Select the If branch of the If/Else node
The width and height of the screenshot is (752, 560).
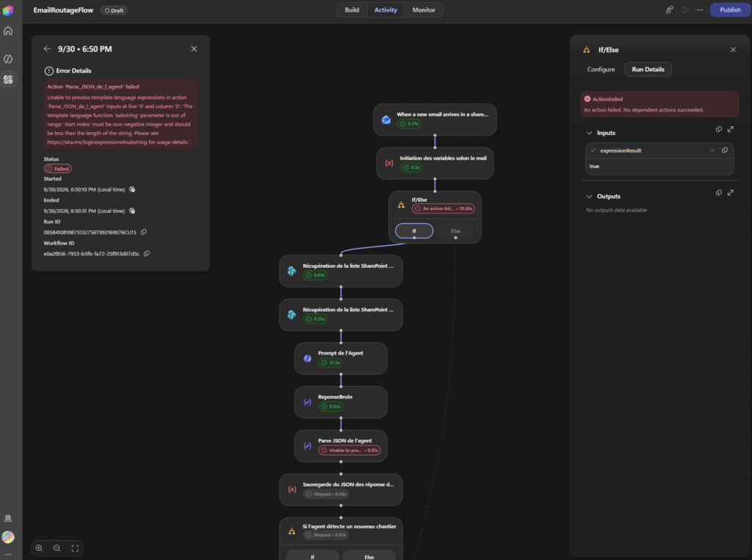(414, 231)
